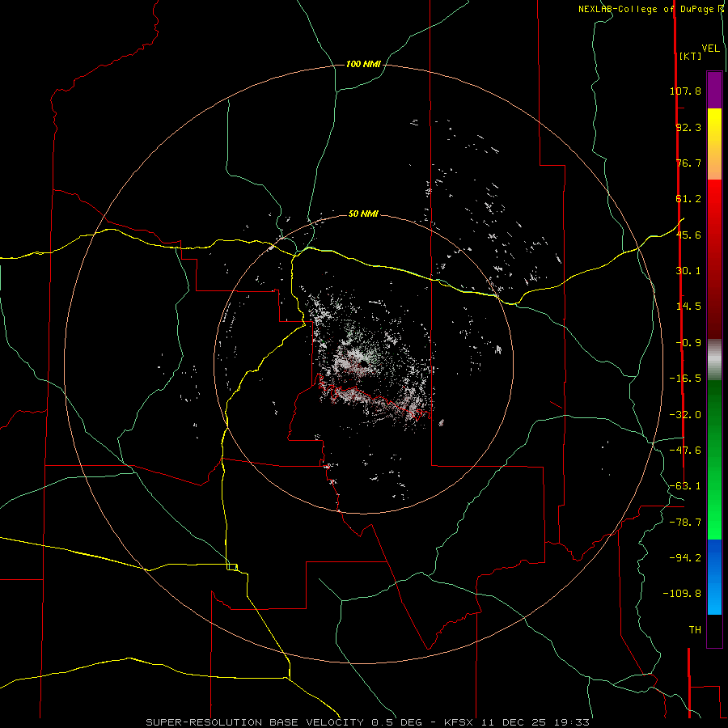Select the 45.6 velocity scale value
The height and width of the screenshot is (728, 728).
pos(688,235)
